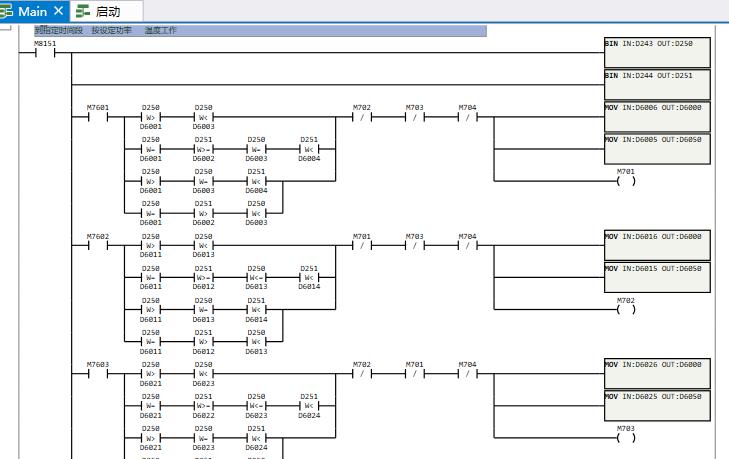
Task: Click the M702 output coil
Action: [626, 309]
